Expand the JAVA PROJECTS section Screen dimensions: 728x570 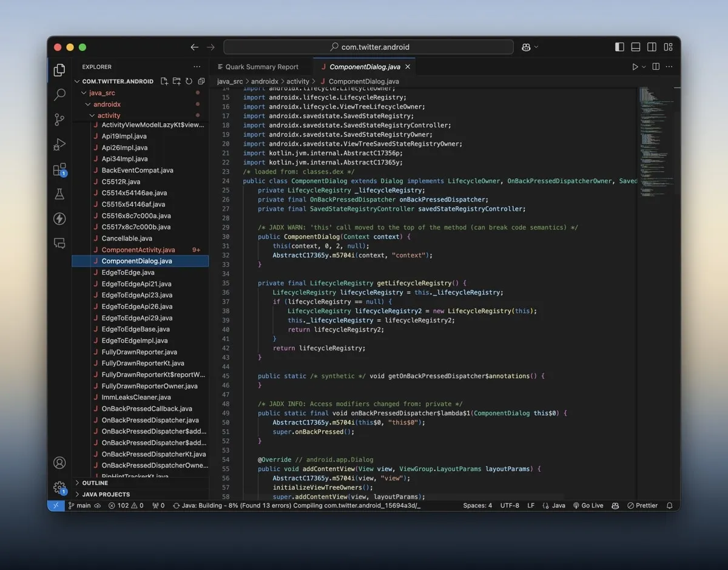106,495
